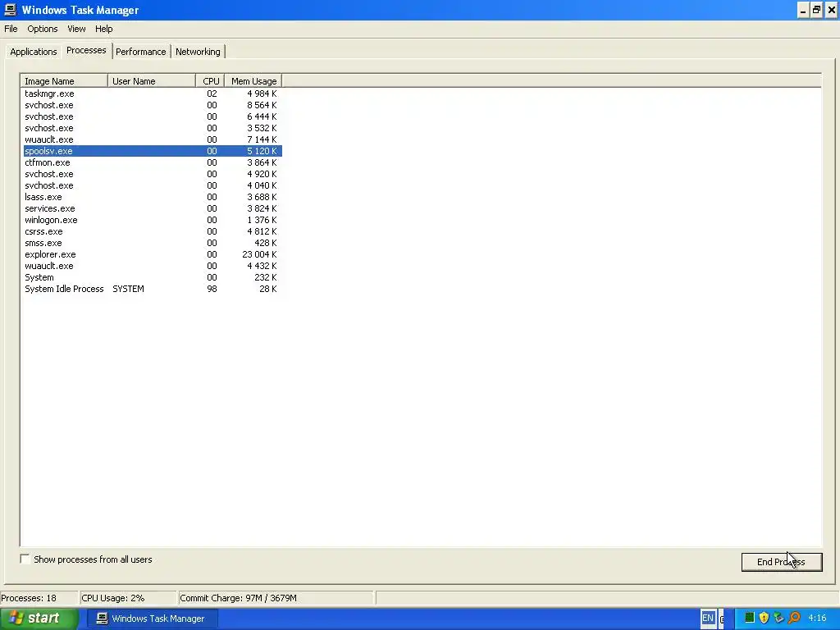The height and width of the screenshot is (630, 840).
Task: Select svchost.exe using 8 564 K
Action: (x=153, y=105)
